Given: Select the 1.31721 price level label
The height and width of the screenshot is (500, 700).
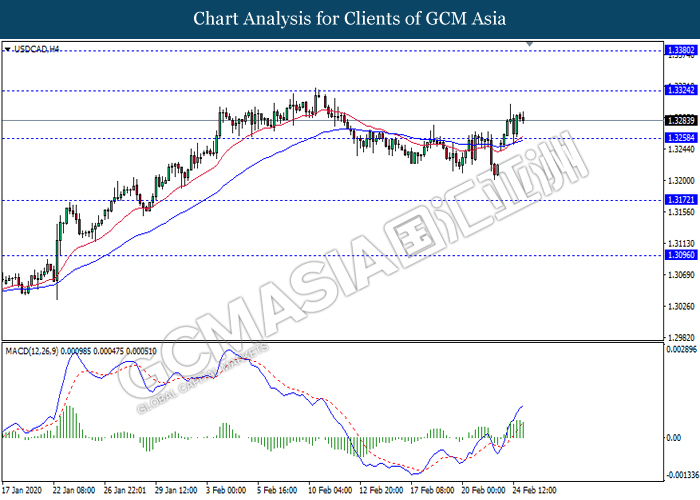Looking at the screenshot, I should click(x=681, y=200).
